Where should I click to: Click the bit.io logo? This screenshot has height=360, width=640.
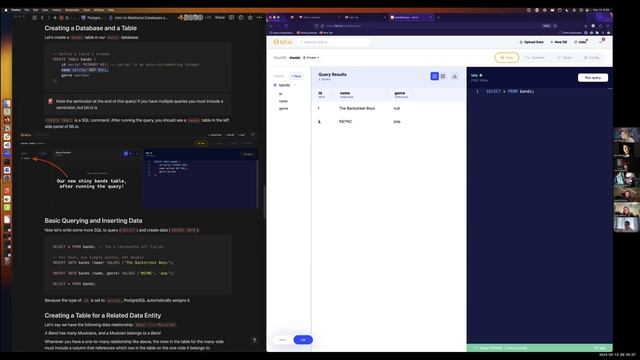coord(282,42)
